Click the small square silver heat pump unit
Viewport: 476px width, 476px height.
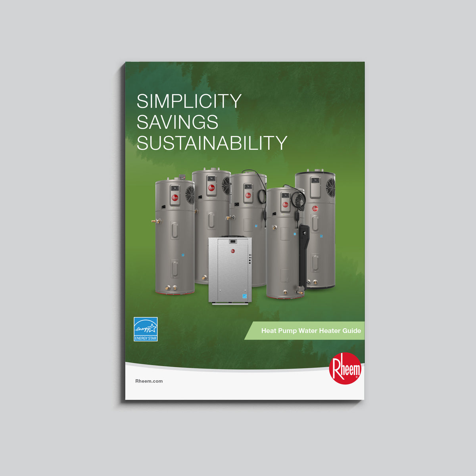pyautogui.click(x=230, y=271)
